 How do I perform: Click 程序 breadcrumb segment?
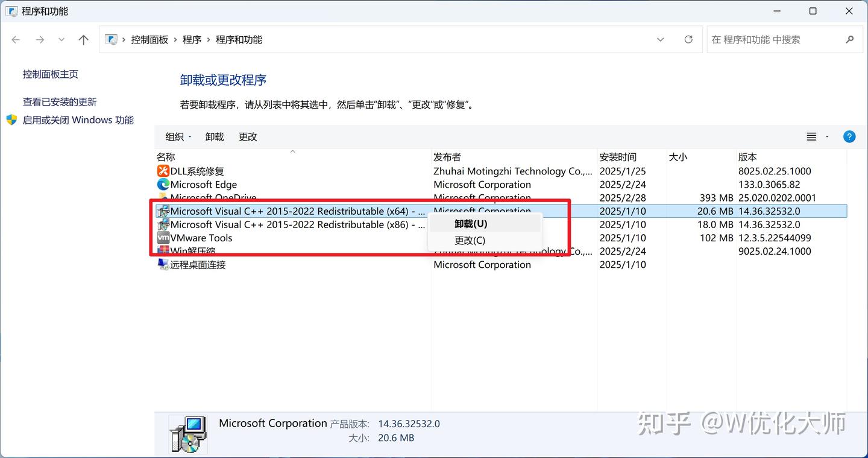coord(192,40)
